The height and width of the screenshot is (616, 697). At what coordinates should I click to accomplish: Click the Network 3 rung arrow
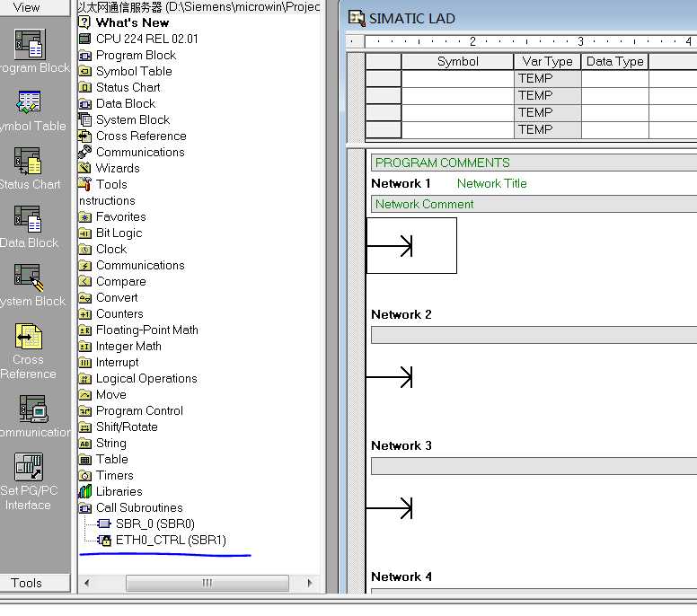(390, 508)
